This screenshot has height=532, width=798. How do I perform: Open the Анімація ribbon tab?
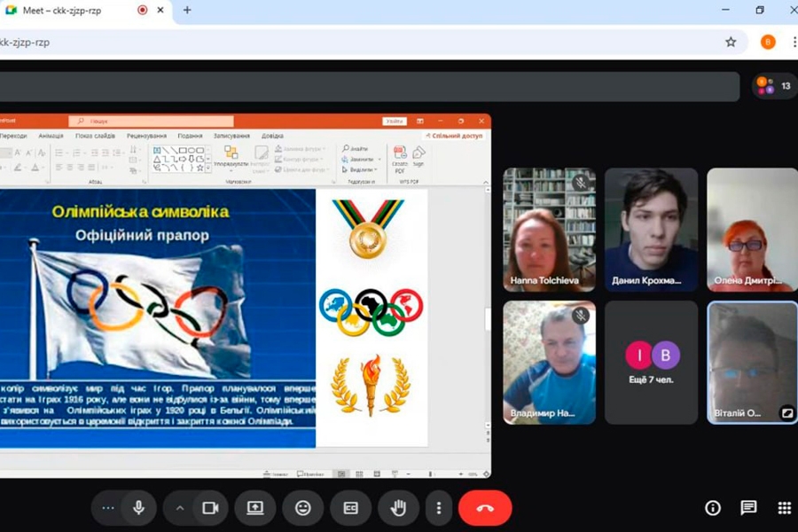coord(51,136)
